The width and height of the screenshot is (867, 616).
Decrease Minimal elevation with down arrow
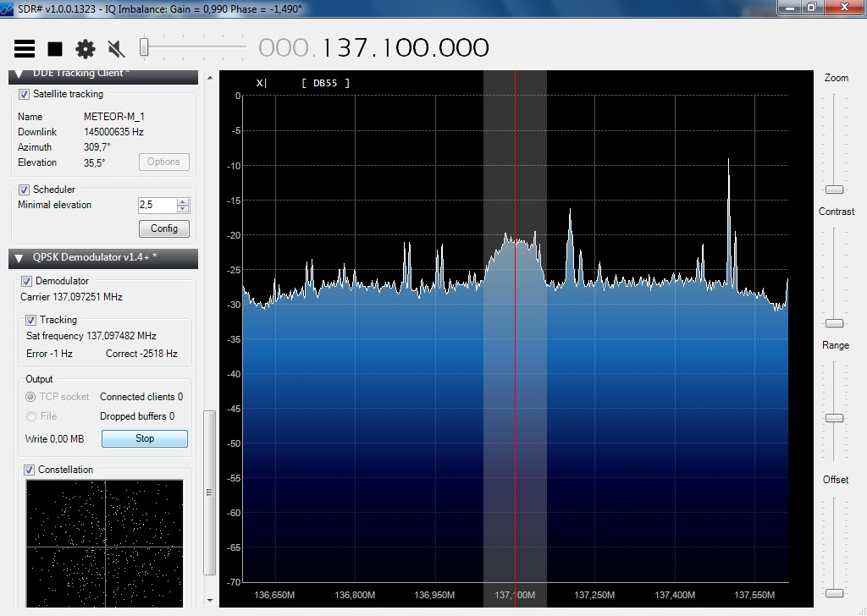[183, 209]
